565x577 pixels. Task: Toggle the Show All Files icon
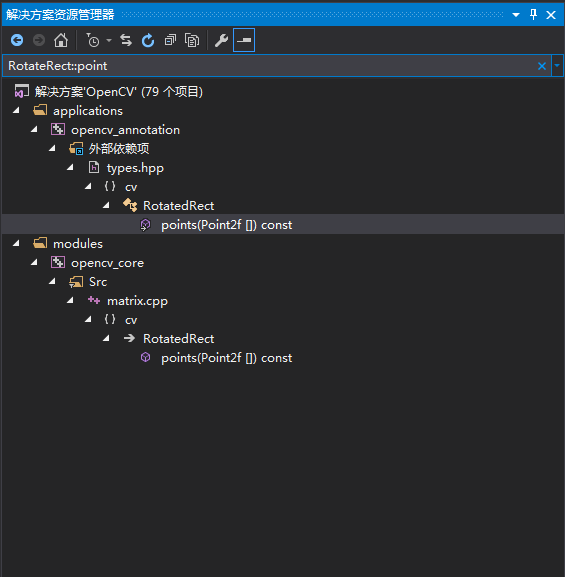tap(192, 40)
